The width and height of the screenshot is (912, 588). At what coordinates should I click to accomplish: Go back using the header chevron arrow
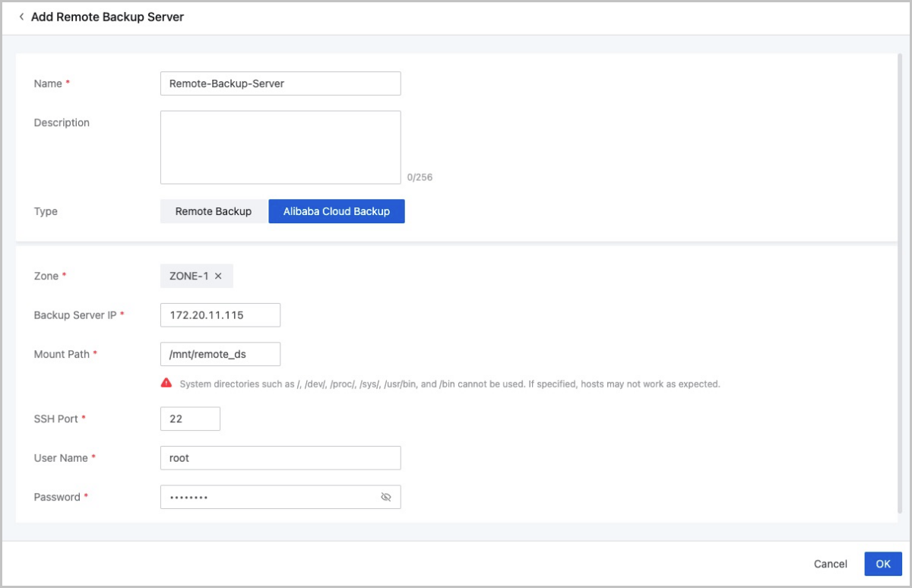tap(21, 17)
